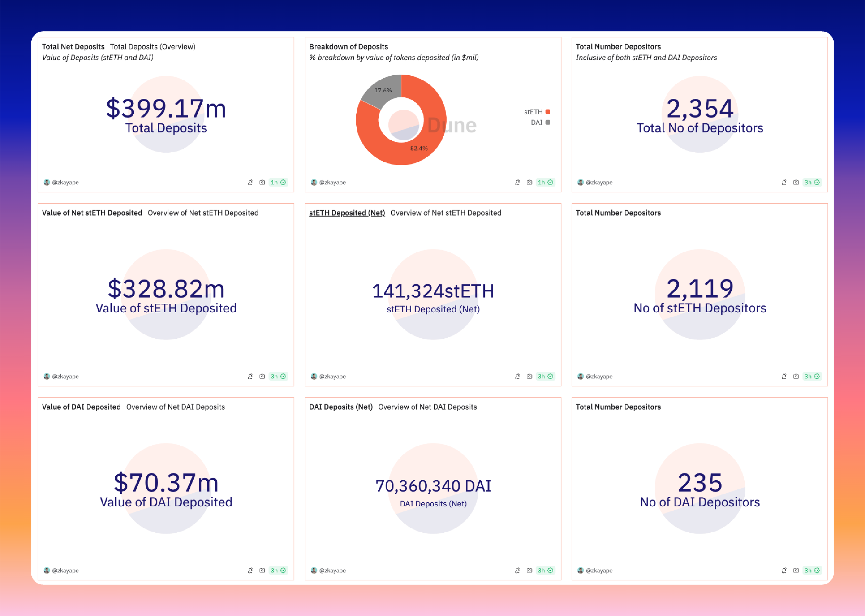Click the '2,119' stETH depositors figure

point(699,289)
